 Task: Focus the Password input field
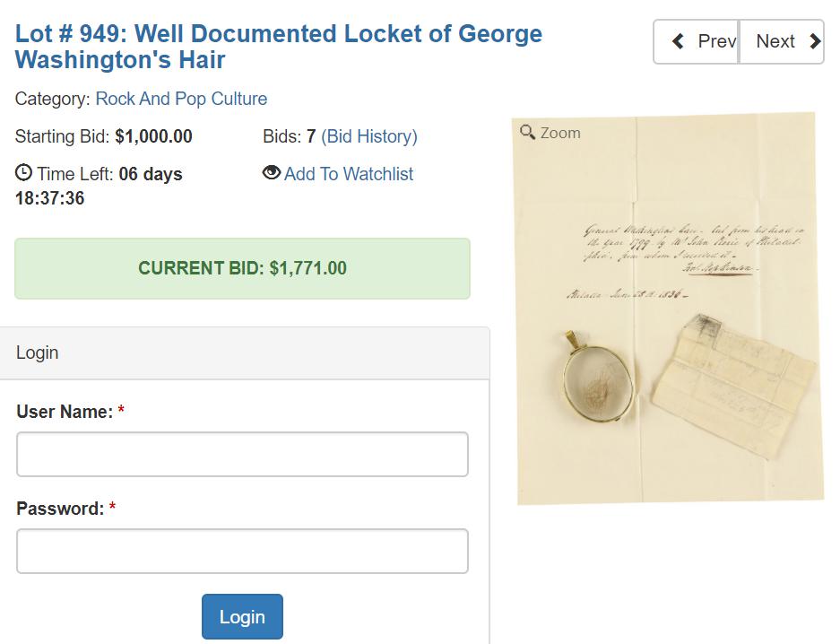click(x=242, y=551)
